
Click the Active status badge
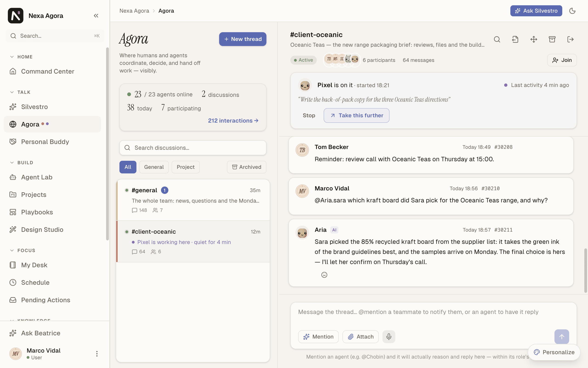303,60
